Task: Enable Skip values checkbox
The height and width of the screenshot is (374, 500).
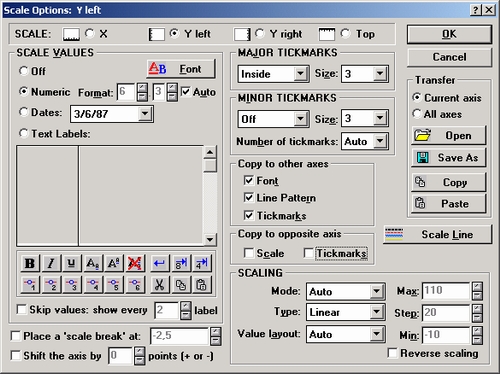Action: (x=22, y=309)
